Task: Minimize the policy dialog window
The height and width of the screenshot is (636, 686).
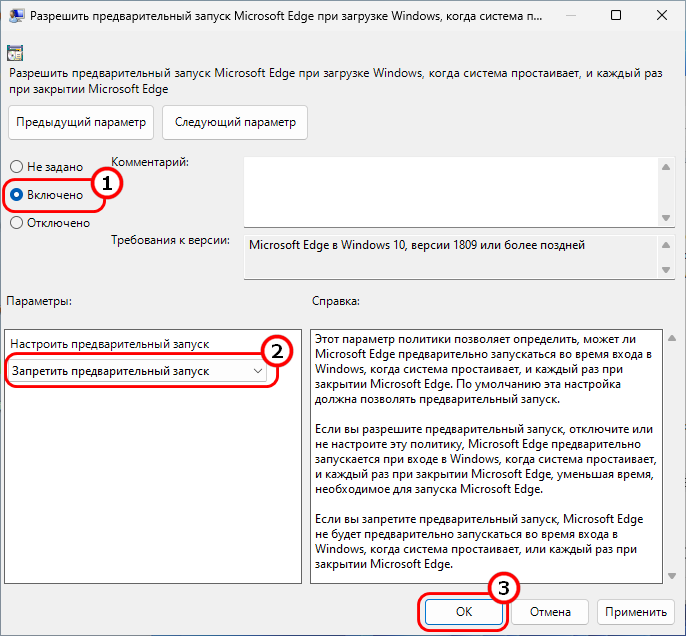Action: click(570, 15)
